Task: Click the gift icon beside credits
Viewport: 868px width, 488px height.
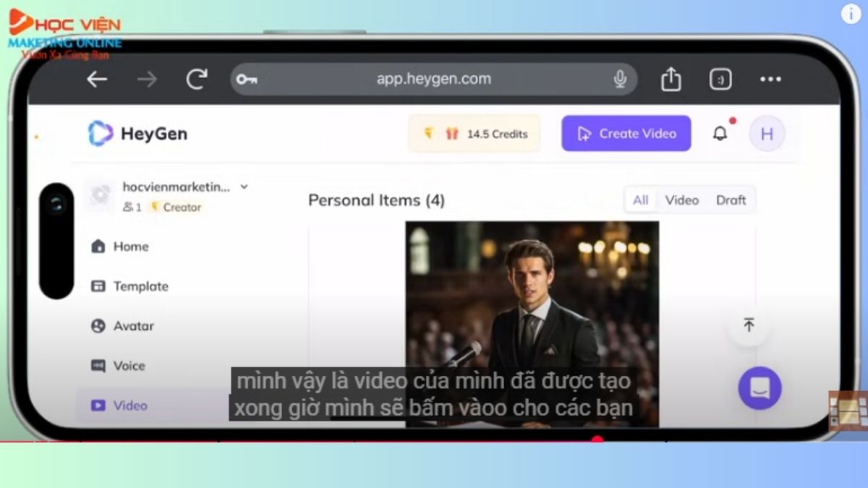Action: 452,134
